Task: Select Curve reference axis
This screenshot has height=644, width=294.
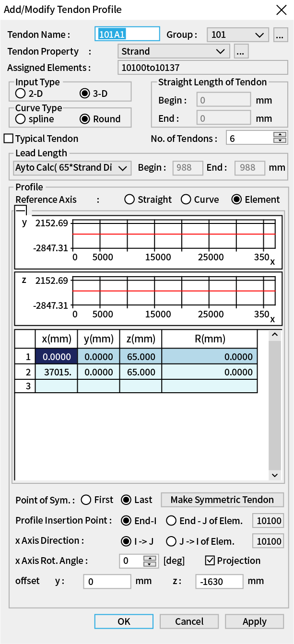Action: pos(186,199)
